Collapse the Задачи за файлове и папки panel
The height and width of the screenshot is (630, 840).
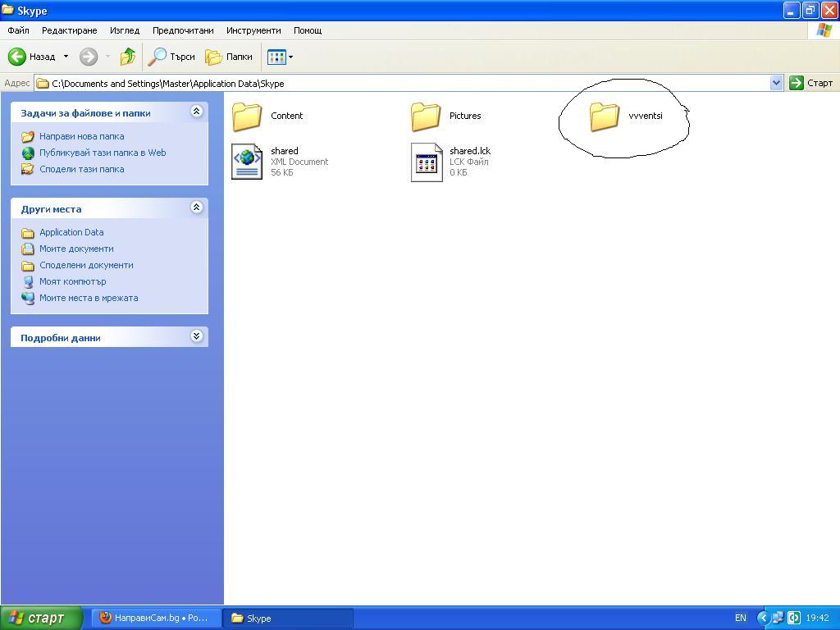pyautogui.click(x=197, y=111)
